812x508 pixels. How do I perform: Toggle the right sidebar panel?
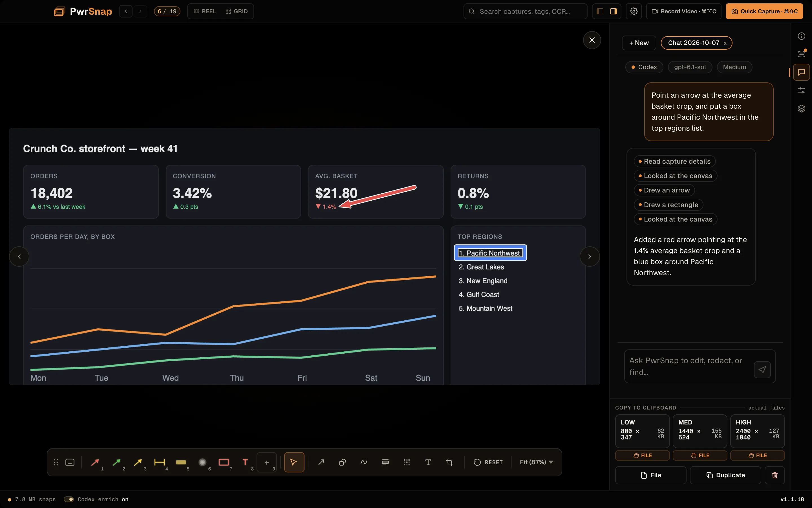tap(613, 11)
